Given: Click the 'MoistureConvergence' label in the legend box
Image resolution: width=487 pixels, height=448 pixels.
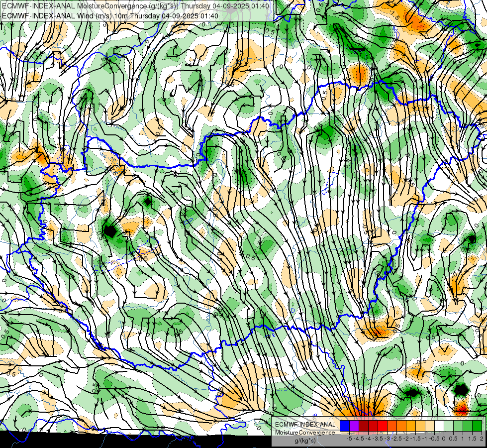Looking at the screenshot, I should pyautogui.click(x=305, y=433).
